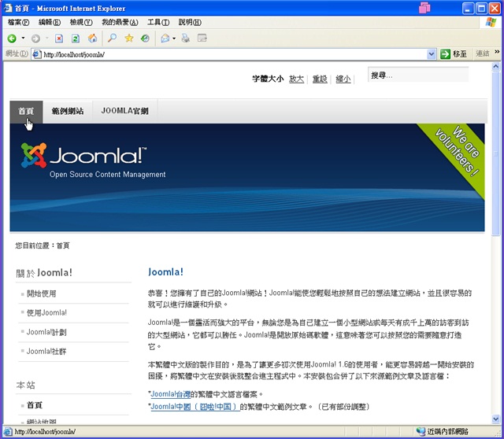Screen dimensions: 504x439
Task: Click the vertical scrollbar thumb
Action: point(495,154)
